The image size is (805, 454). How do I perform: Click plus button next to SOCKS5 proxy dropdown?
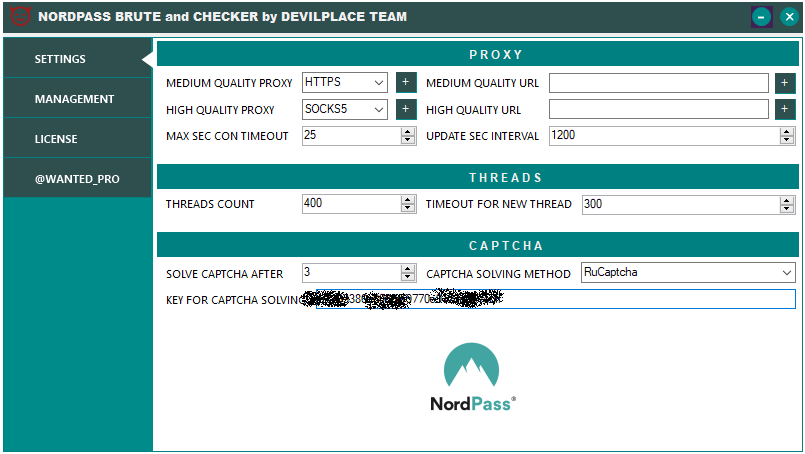(x=406, y=109)
